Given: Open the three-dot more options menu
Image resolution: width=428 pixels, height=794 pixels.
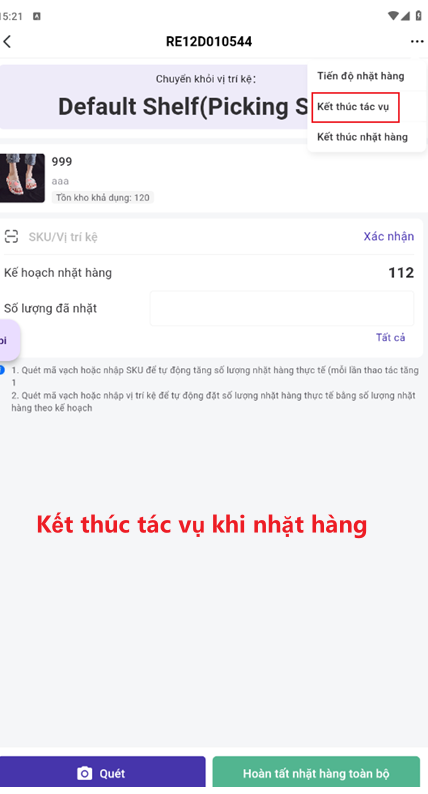Looking at the screenshot, I should (417, 42).
